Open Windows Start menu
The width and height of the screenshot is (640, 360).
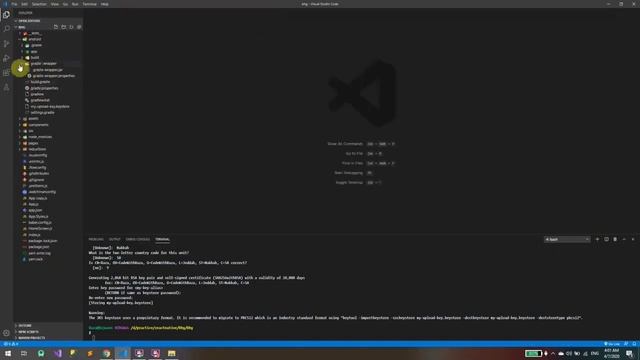(8, 353)
